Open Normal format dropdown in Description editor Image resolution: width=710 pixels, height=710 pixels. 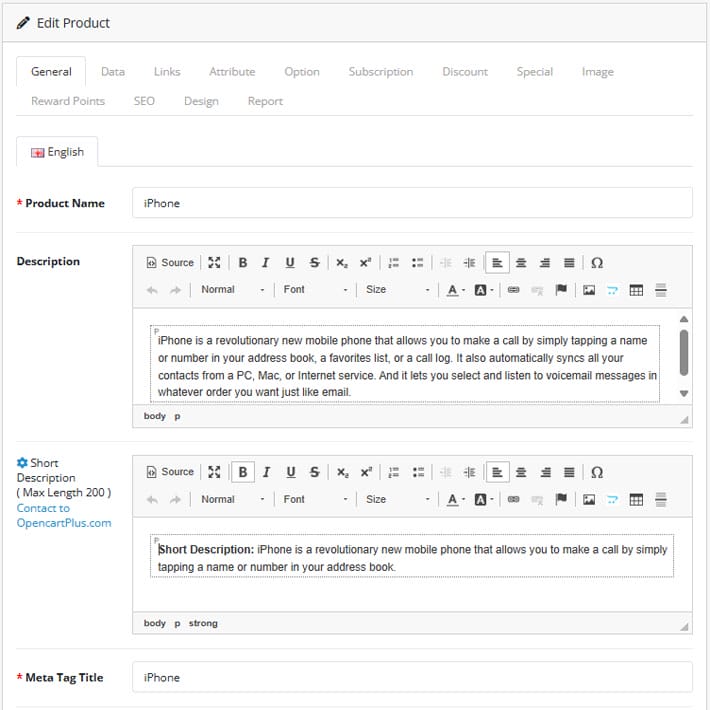pyautogui.click(x=232, y=290)
